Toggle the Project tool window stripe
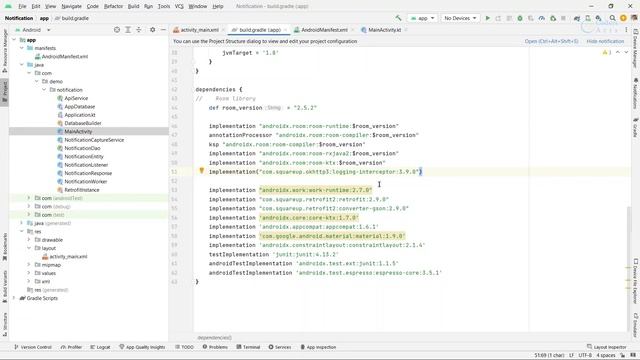The height and width of the screenshot is (360, 640). [5, 92]
